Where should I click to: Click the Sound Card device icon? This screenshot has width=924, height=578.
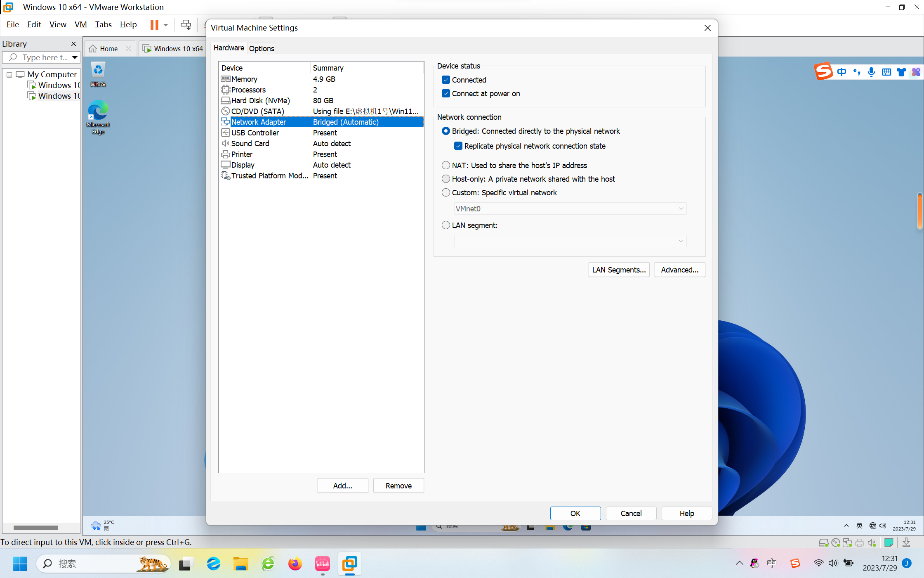coord(225,143)
